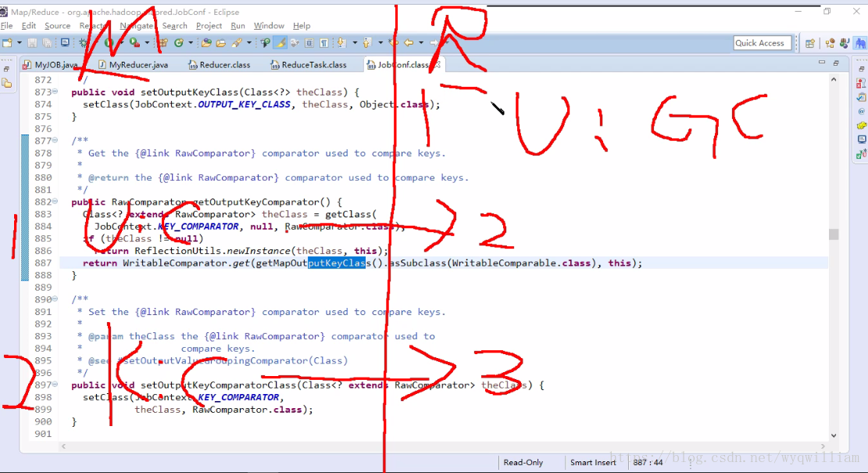Click the Open Type icon
Viewport: 868px width, 473px height.
[206, 43]
